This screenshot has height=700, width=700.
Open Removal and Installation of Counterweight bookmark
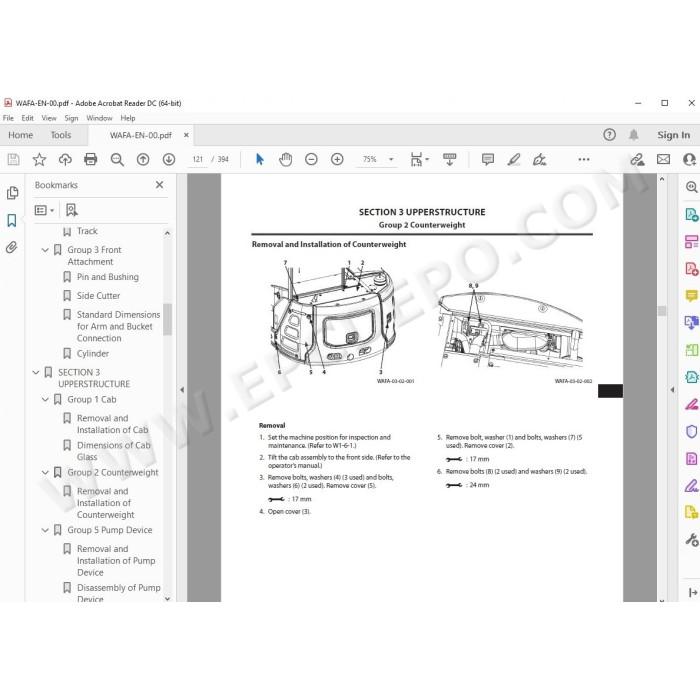[x=106, y=503]
